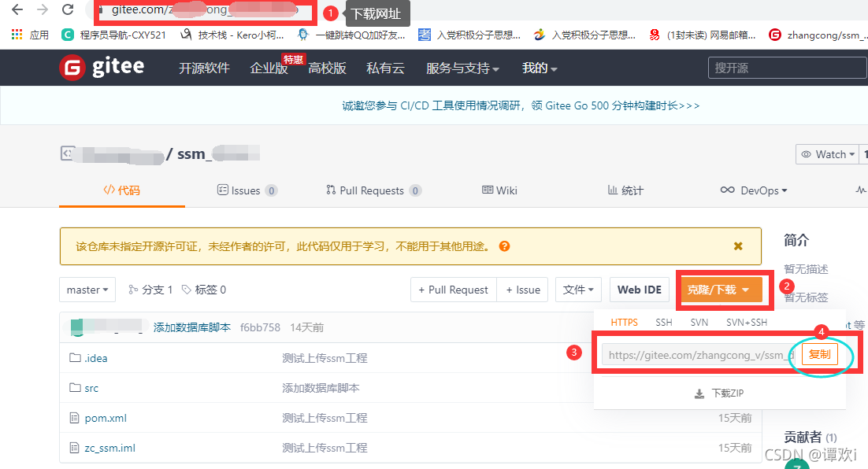Open zhangcong/ssm bookmark
Screen dimensions: 868x469
pyautogui.click(x=817, y=35)
